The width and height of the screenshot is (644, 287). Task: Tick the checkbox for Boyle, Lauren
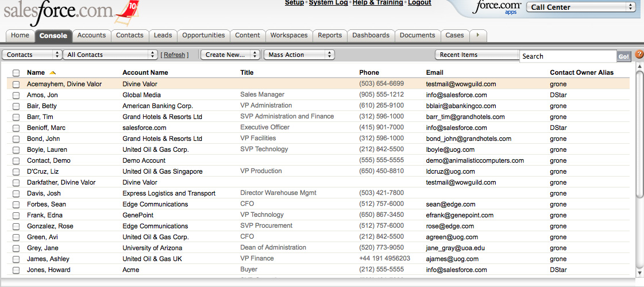point(16,150)
